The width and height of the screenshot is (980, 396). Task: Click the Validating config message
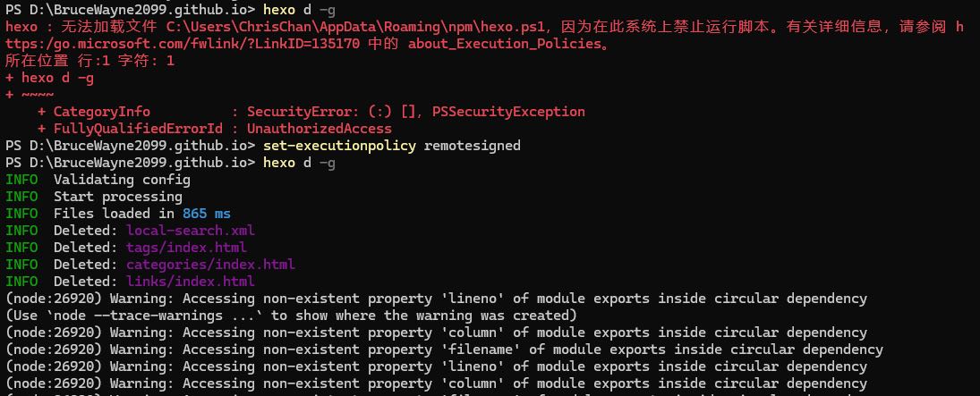[122, 180]
